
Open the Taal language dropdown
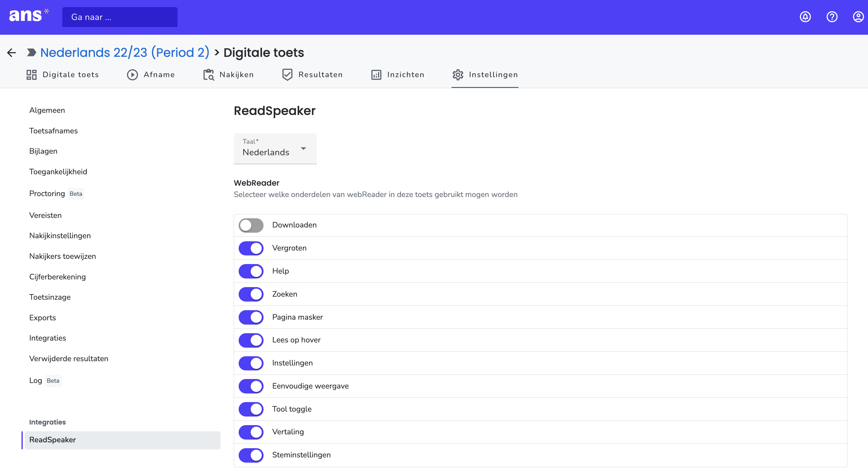tap(275, 148)
